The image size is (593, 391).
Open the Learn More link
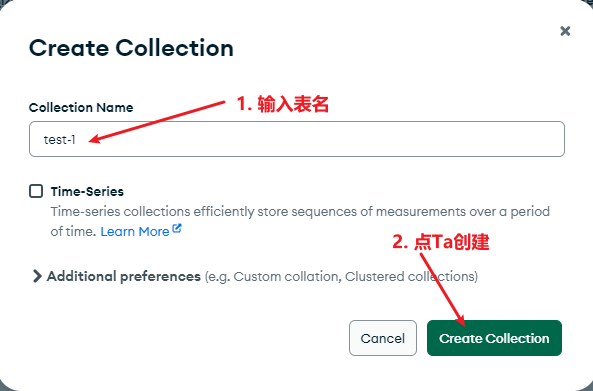[x=135, y=231]
